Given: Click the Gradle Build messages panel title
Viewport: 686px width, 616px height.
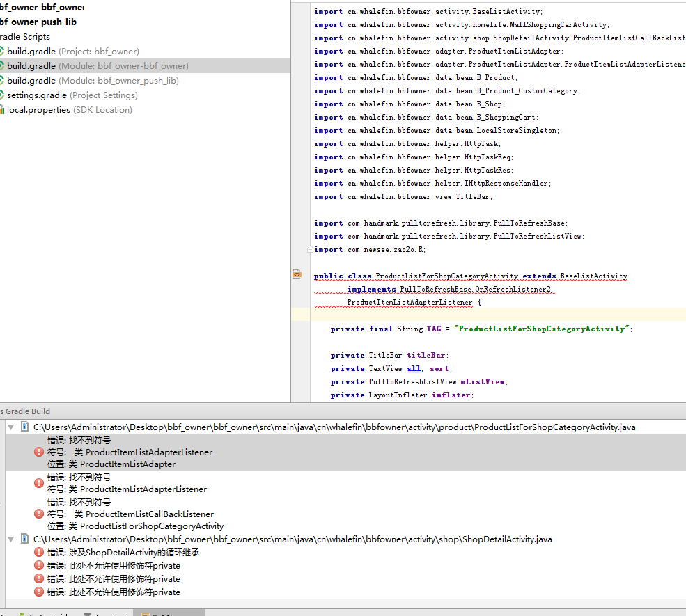Looking at the screenshot, I should [25, 411].
